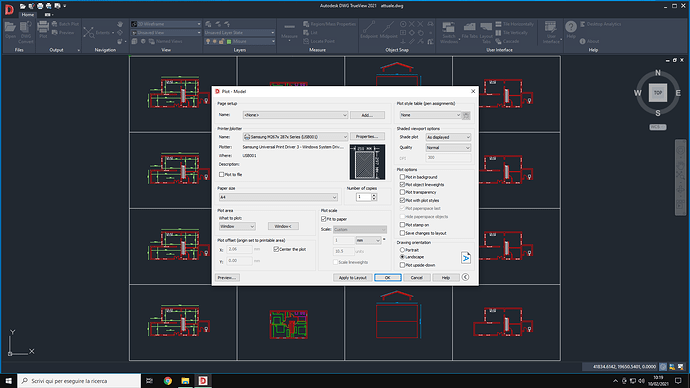Screen dimensions: 690x388
Task: Open the Plot style table dropdown
Action: coord(430,115)
